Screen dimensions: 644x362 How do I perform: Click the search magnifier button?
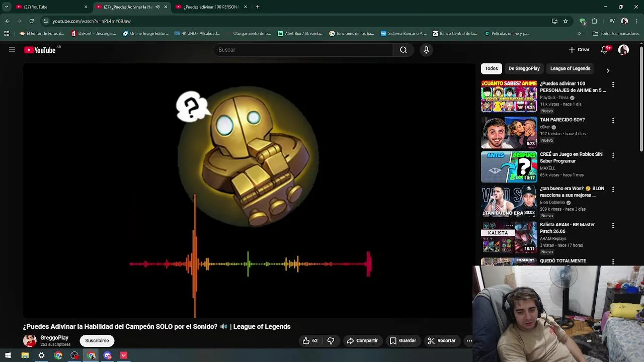pos(403,50)
